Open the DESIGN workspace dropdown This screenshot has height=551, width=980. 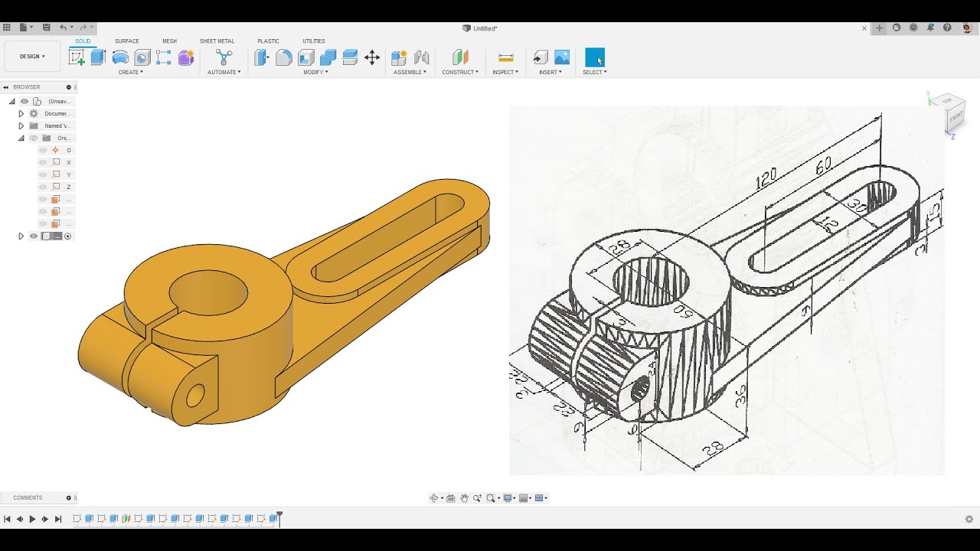point(32,57)
